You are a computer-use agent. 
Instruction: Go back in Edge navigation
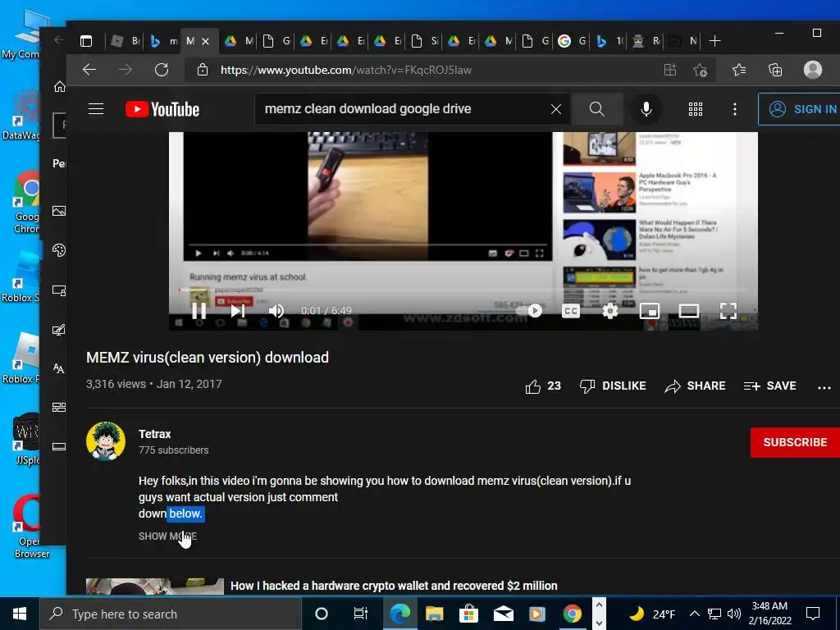pyautogui.click(x=89, y=70)
